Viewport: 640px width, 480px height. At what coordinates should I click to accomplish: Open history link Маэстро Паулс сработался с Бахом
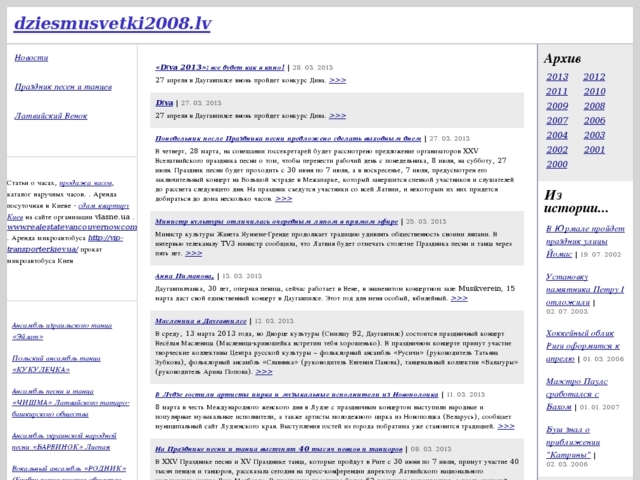[577, 394]
